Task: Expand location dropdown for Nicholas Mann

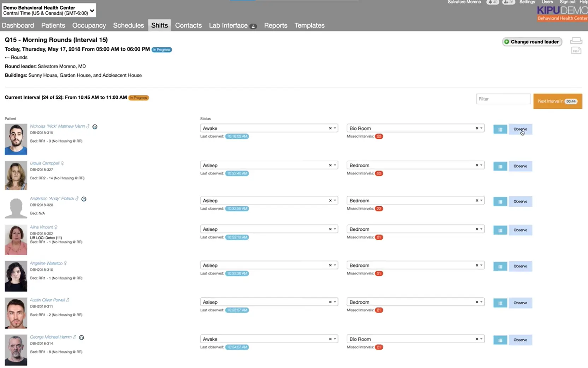Action: 481,128
